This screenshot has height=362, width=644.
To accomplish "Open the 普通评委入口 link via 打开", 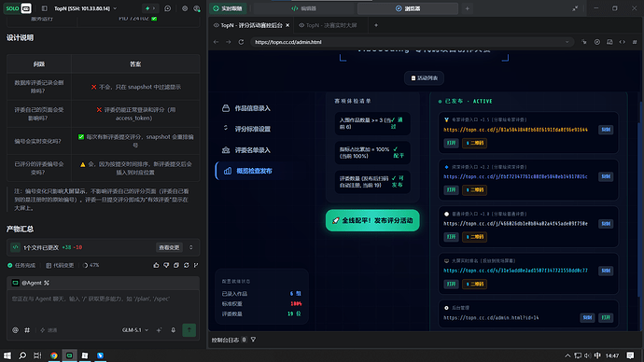I will (451, 237).
